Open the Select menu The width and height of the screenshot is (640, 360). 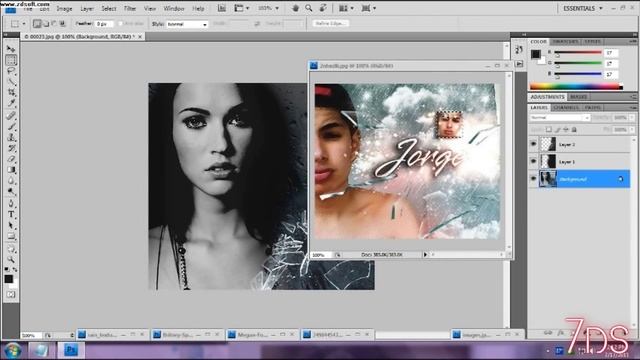tap(108, 9)
